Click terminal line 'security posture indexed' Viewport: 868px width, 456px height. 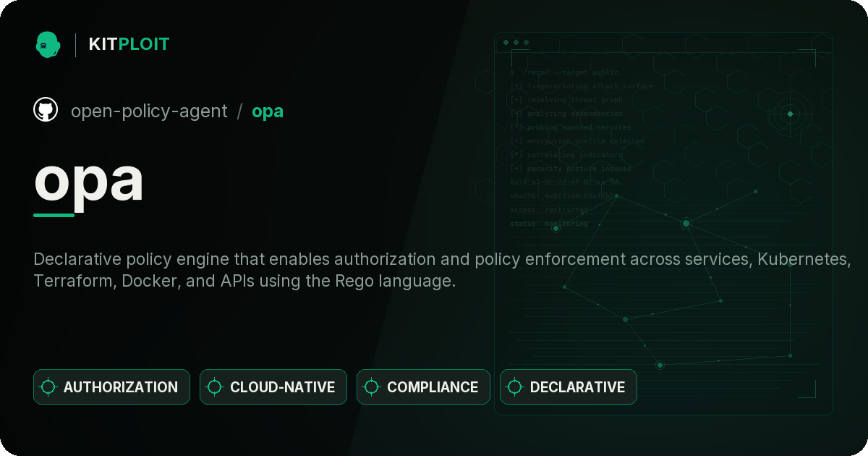coord(570,169)
